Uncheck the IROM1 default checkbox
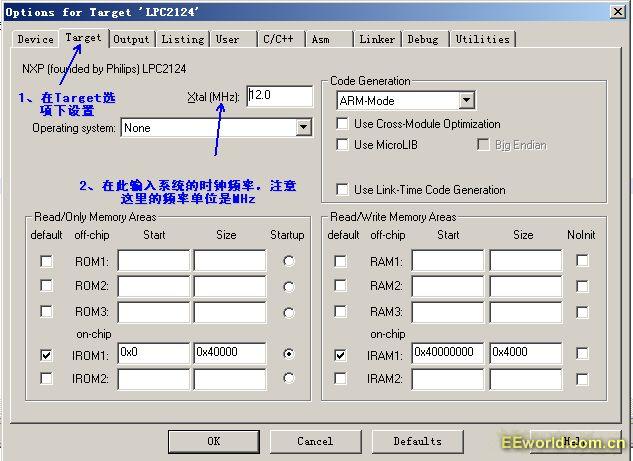Image resolution: width=633 pixels, height=461 pixels. pyautogui.click(x=46, y=355)
